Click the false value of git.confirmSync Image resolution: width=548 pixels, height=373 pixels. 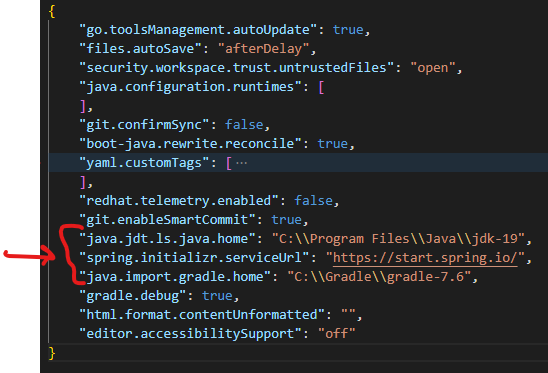click(244, 125)
